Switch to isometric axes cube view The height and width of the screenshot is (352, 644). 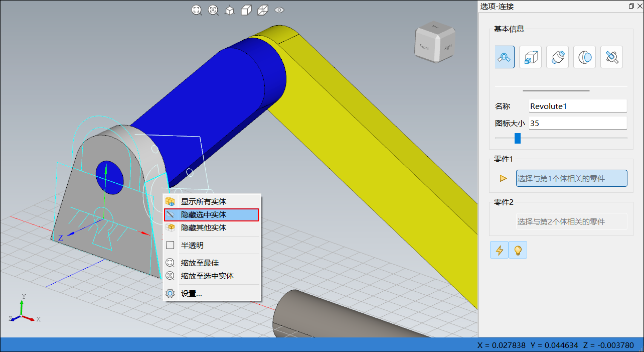coord(230,10)
